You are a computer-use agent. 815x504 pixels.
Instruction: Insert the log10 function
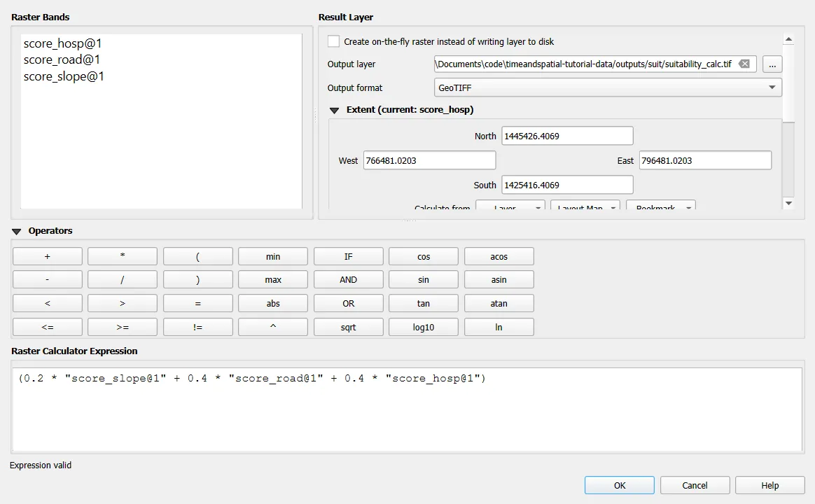(424, 327)
